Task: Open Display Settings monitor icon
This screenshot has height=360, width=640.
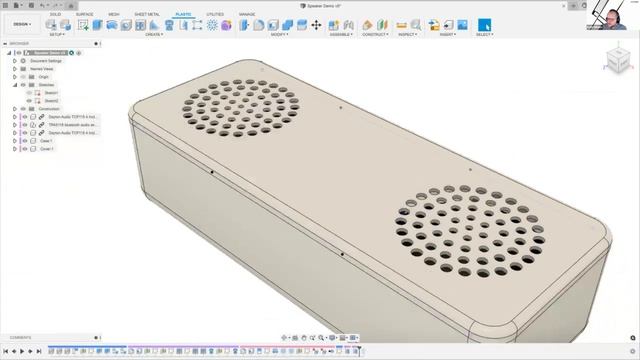Action: click(x=332, y=338)
